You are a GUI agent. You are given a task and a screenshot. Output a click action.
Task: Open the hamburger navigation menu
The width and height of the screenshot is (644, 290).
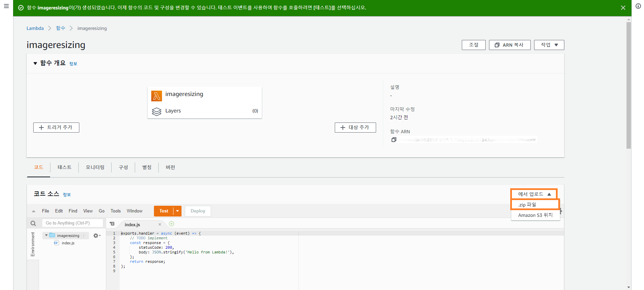coord(6,6)
